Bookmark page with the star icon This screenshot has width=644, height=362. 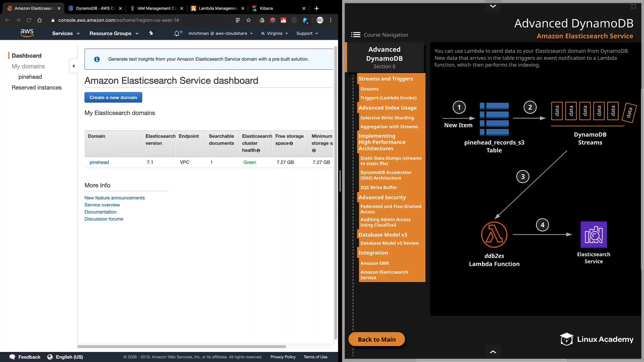coord(249,20)
